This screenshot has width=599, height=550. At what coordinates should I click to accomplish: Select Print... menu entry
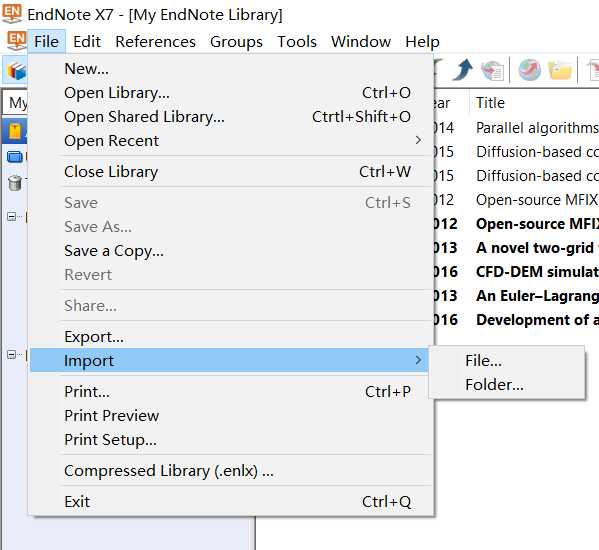(x=232, y=392)
